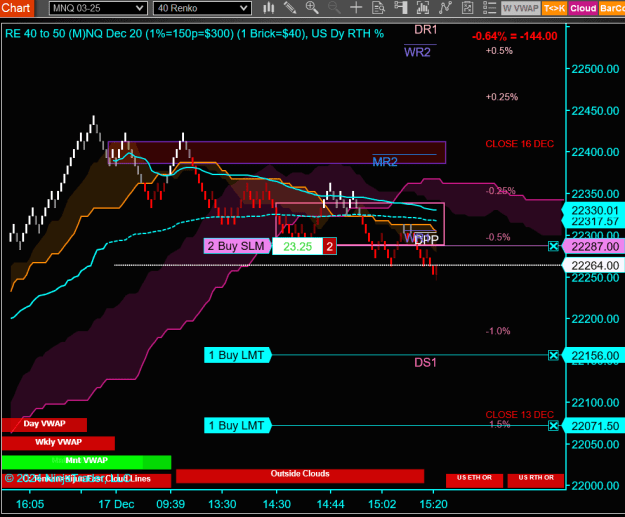
Task: Click the 22200.00 price axis label
Action: [595, 319]
